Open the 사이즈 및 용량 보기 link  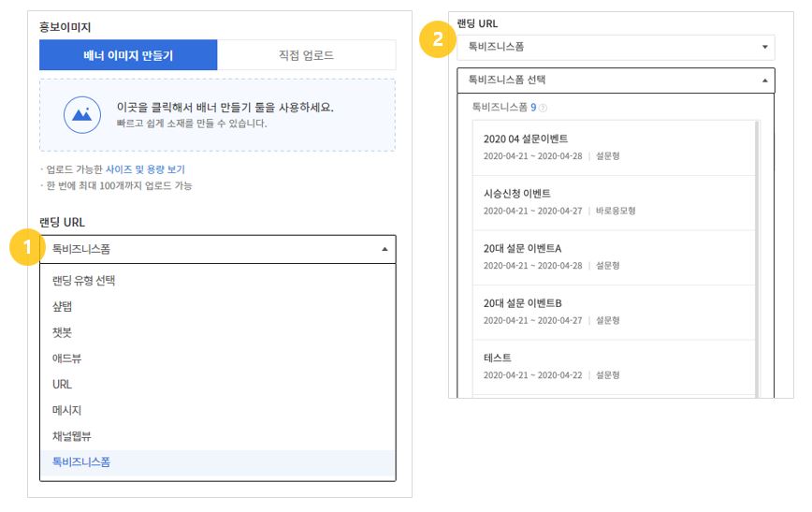click(146, 169)
